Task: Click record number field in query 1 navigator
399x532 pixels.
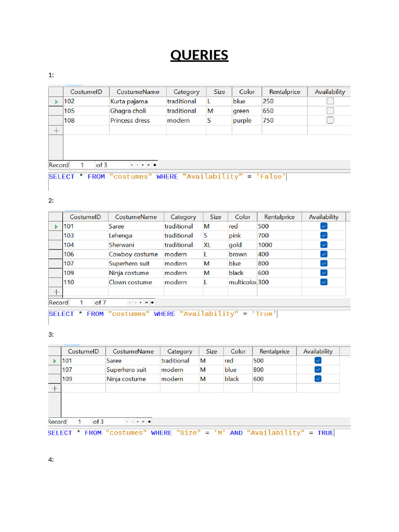Action: [x=82, y=165]
